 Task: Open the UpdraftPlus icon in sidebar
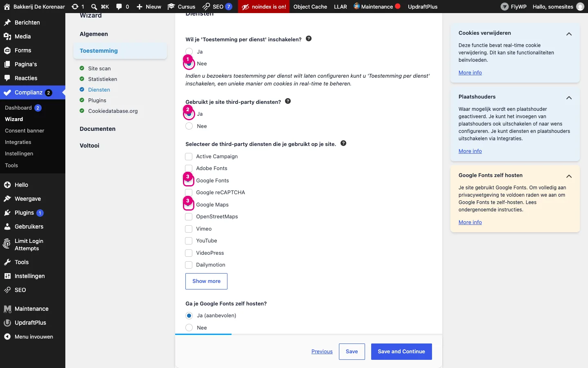(7, 323)
